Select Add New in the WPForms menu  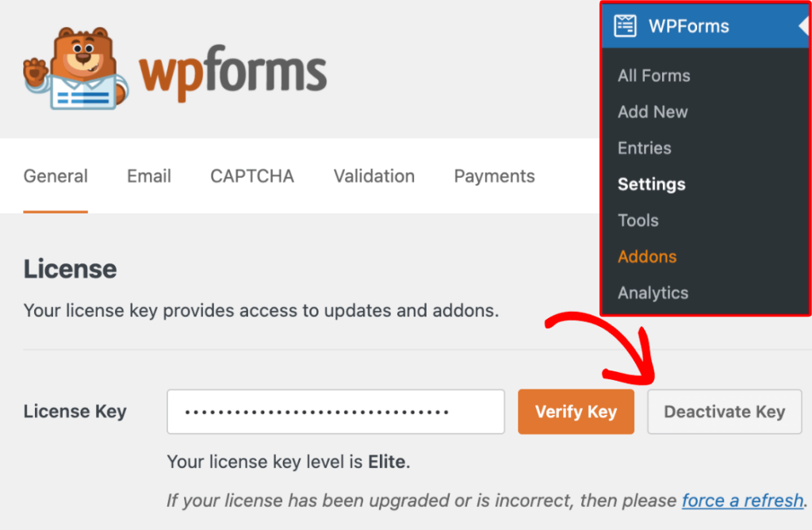[x=652, y=112]
